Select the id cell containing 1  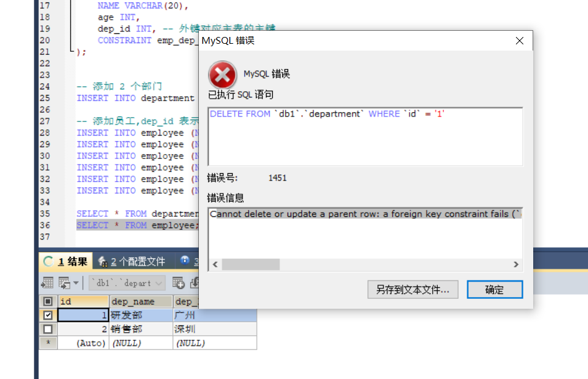pyautogui.click(x=83, y=315)
